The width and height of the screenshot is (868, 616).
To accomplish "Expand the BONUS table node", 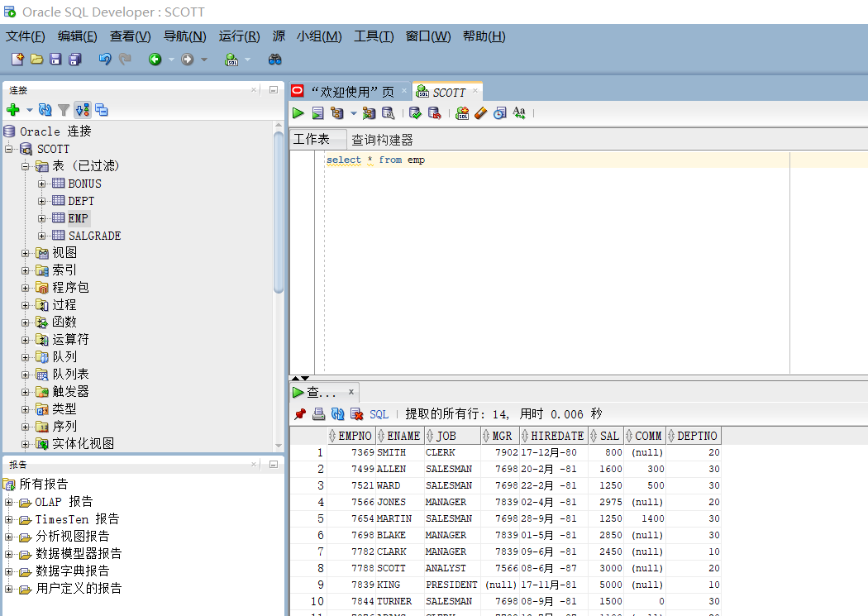I will coord(41,184).
